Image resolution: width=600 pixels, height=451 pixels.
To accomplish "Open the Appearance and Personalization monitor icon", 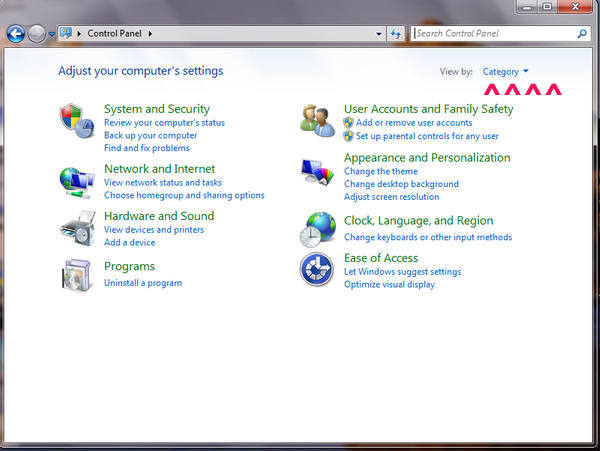I will [x=317, y=172].
